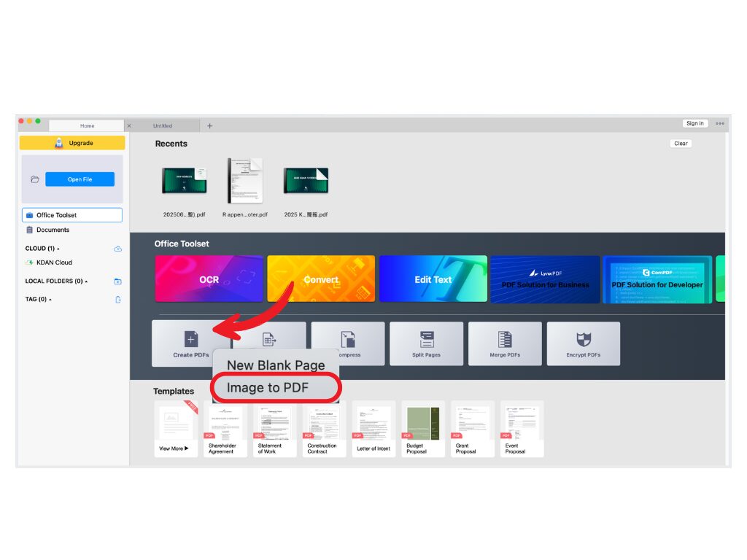
Task: Switch to the Untitled tab
Action: pos(163,126)
